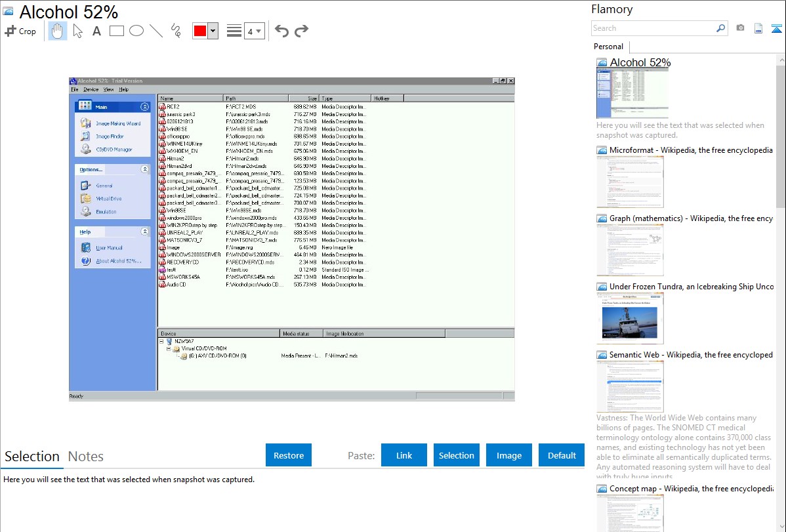Click the red color swatch
The image size is (786, 532).
(200, 31)
